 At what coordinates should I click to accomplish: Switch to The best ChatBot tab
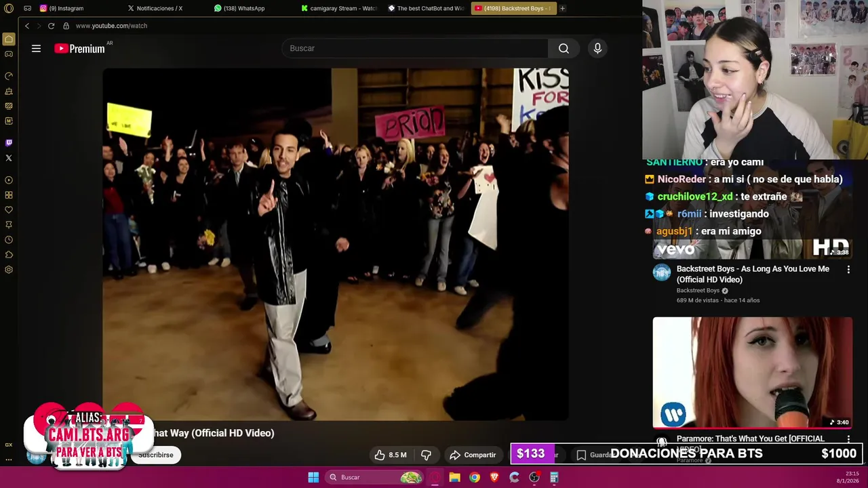[426, 8]
